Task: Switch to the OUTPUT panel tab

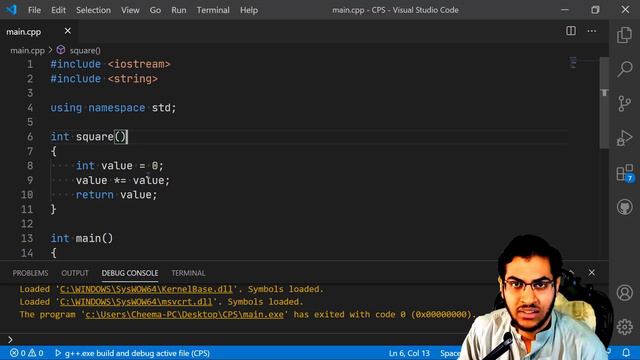Action: point(75,273)
